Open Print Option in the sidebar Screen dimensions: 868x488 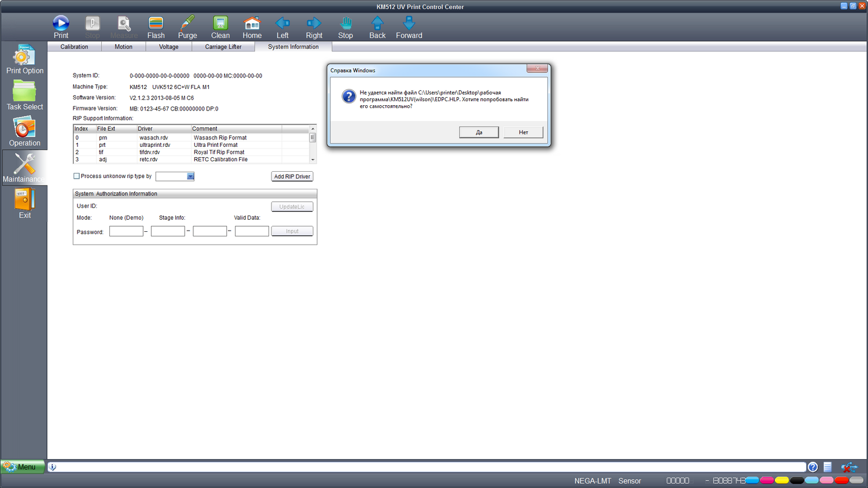point(24,60)
